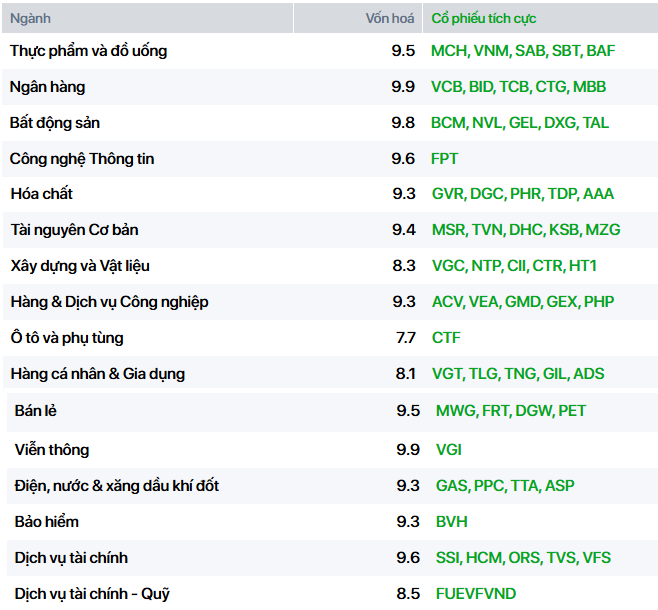
Task: Click Vốn hoá value for Bán lẻ
Action: click(408, 411)
